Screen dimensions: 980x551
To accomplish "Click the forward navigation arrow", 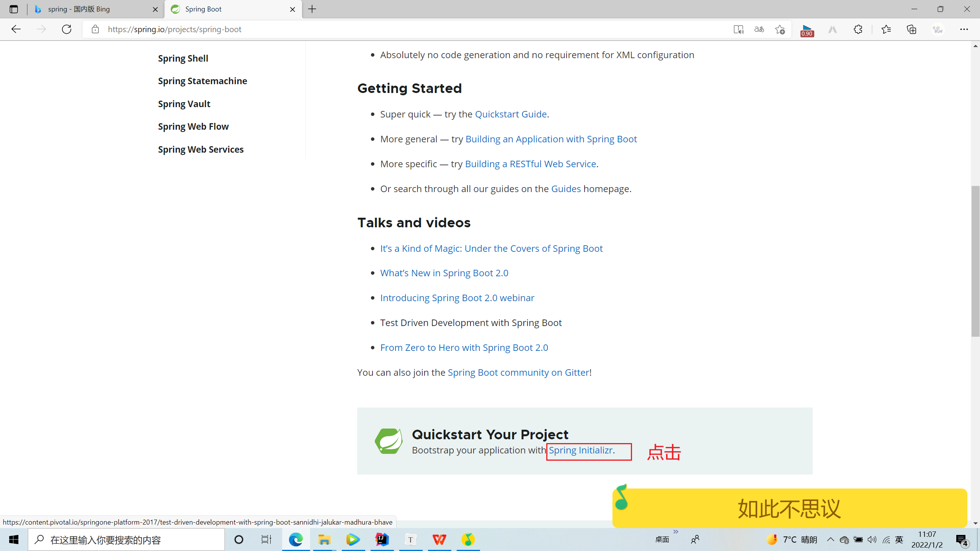I will [41, 29].
